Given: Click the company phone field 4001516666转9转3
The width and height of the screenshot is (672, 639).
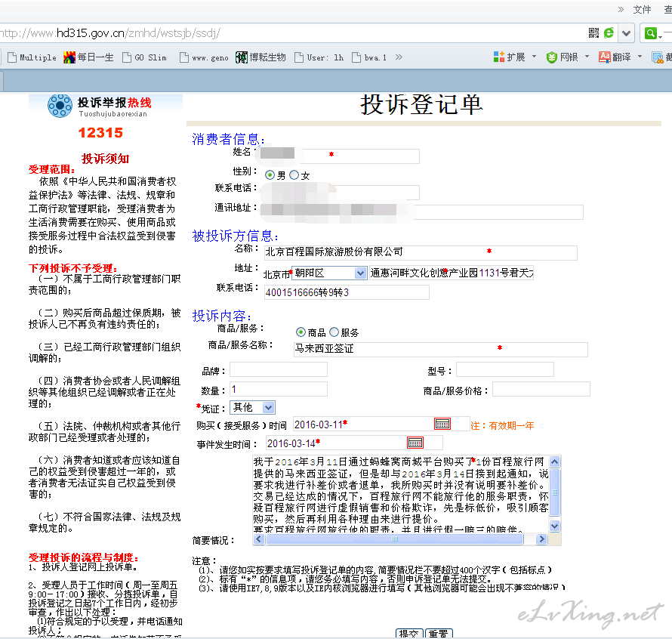Looking at the screenshot, I should 347,292.
